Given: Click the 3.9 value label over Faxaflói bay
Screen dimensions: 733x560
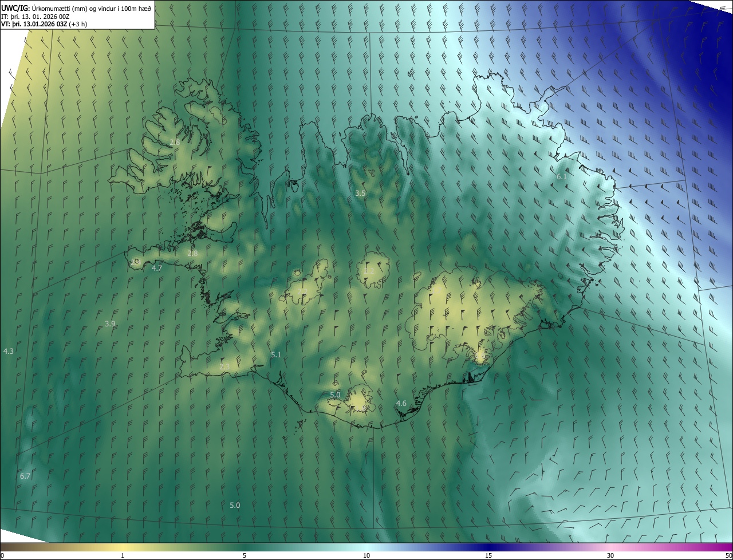Looking at the screenshot, I should click(111, 324).
